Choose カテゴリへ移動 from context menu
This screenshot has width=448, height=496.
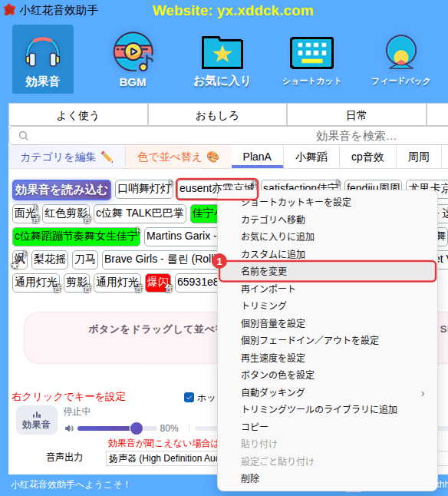328,220
